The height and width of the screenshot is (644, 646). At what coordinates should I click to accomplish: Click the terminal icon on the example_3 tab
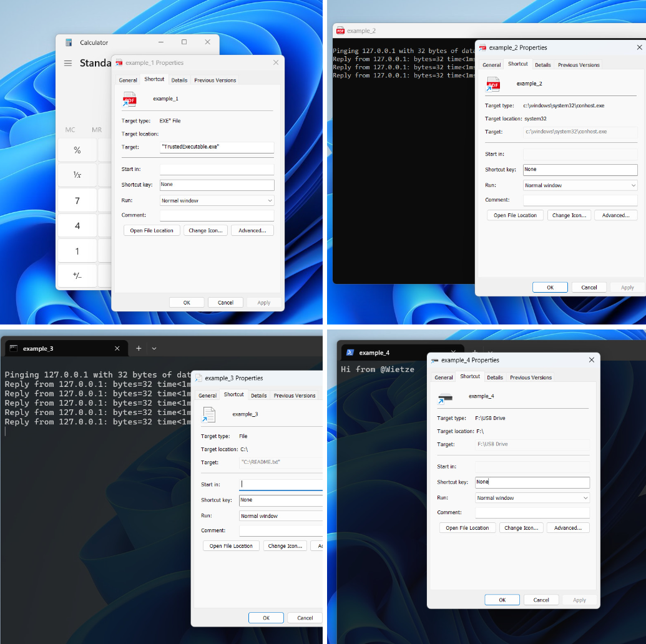click(x=14, y=349)
